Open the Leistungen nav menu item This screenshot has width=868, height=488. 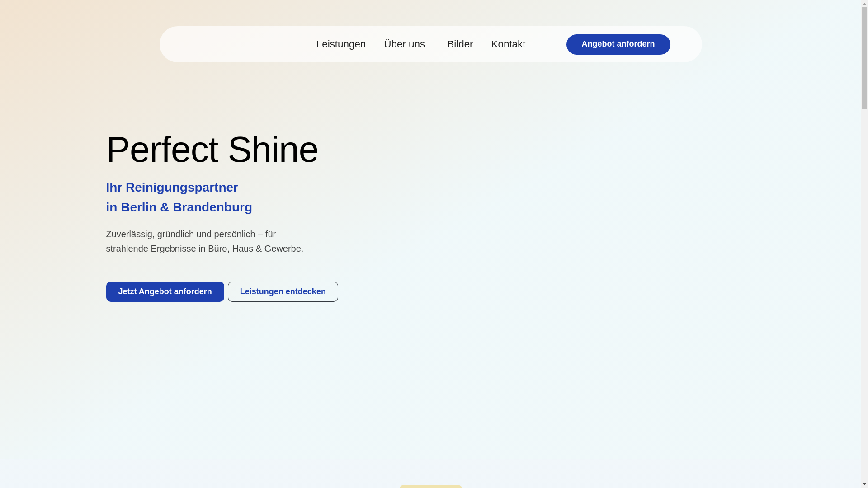pos(341,44)
